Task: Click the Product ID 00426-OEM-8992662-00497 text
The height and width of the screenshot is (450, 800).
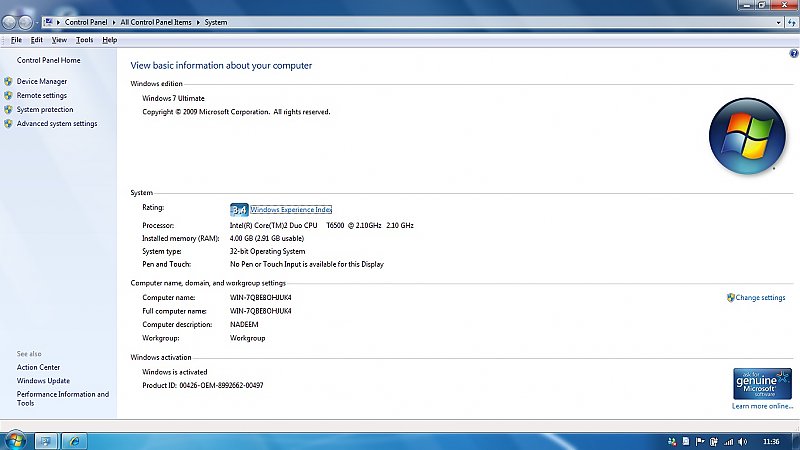Action: [203, 385]
